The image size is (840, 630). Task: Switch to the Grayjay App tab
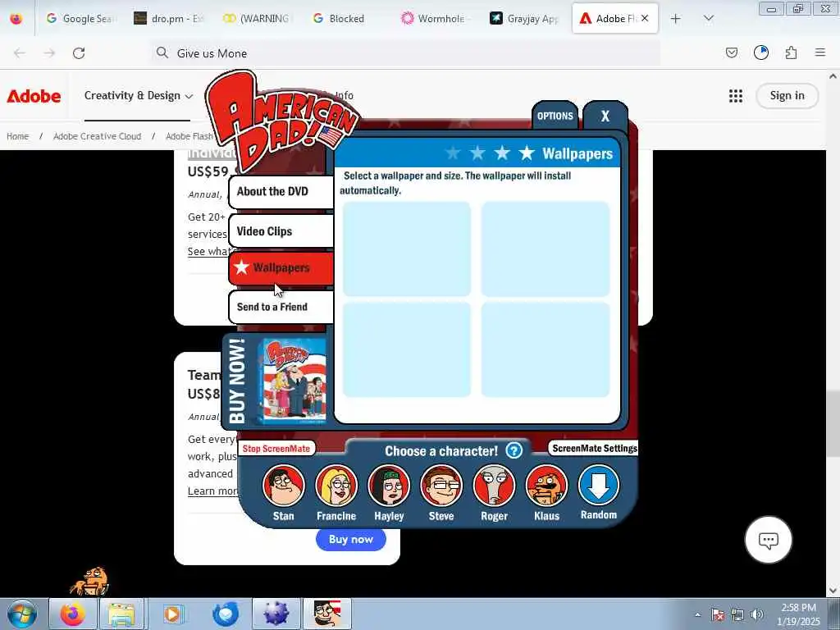click(524, 19)
